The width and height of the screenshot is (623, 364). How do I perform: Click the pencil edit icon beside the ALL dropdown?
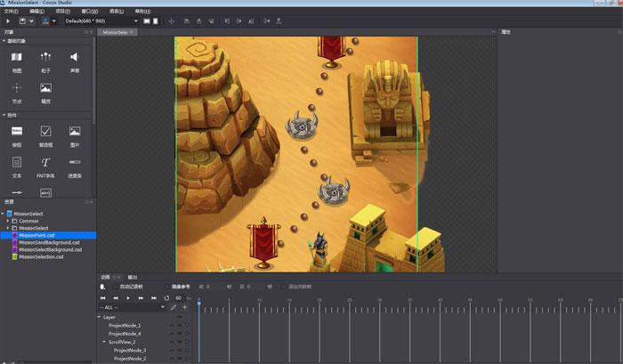point(174,307)
